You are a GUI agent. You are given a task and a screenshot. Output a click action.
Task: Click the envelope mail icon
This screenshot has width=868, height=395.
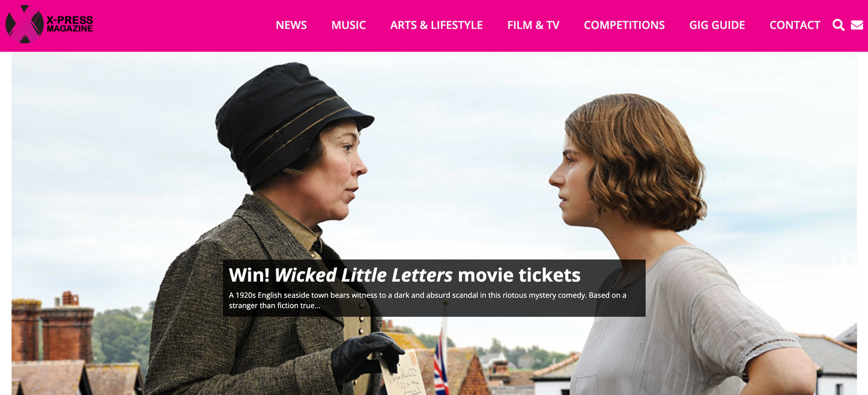coord(857,25)
